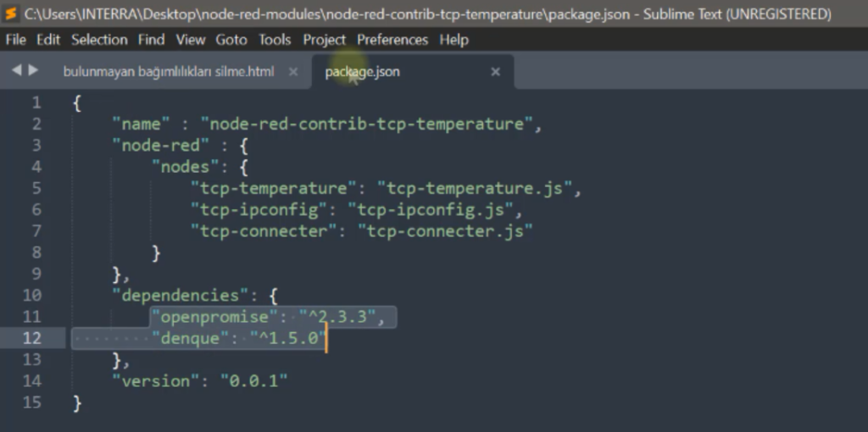Viewport: 868px width, 432px height.
Task: Click the "tcp-connecter" key
Action: 264,230
